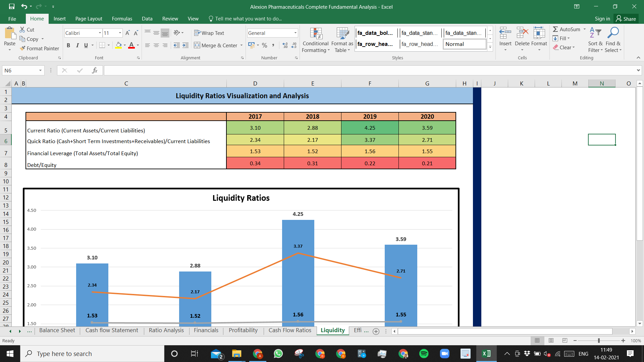The height and width of the screenshot is (362, 644).
Task: Open AutoSum dropdown arrow
Action: (x=585, y=29)
